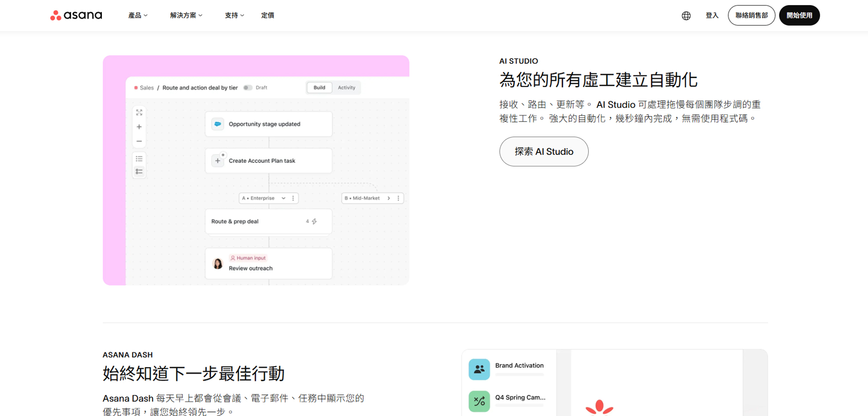The width and height of the screenshot is (868, 416).
Task: Click the Q4 Spring Cam... item label
Action: coord(520,398)
